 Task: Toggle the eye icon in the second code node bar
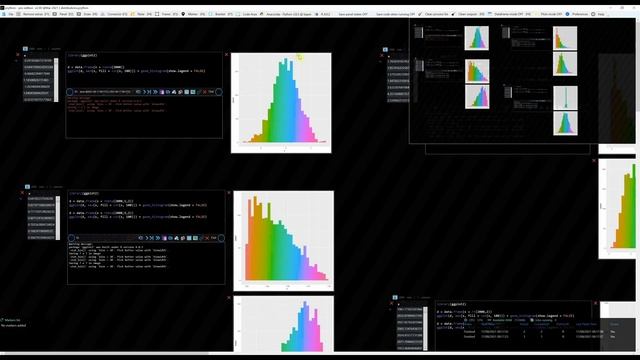pyautogui.click(x=140, y=238)
